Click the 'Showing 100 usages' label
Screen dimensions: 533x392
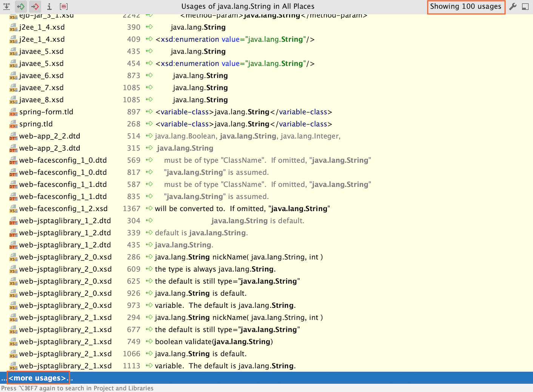click(x=465, y=6)
